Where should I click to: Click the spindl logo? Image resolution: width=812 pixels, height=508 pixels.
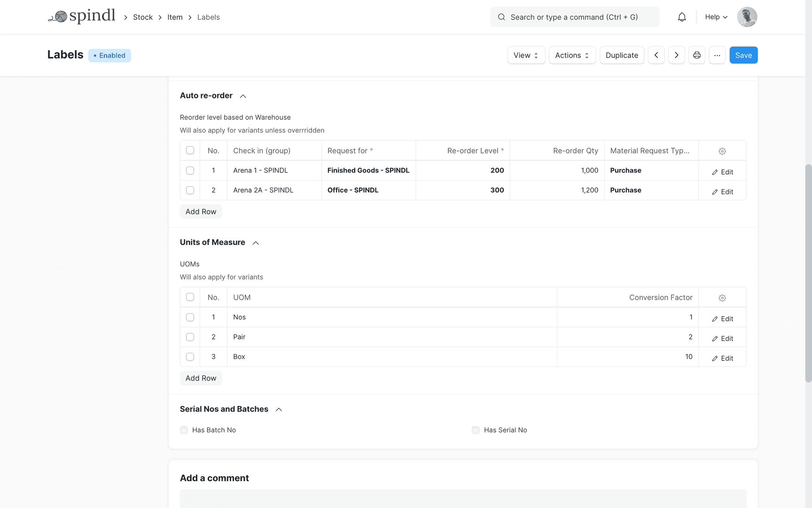tap(82, 16)
